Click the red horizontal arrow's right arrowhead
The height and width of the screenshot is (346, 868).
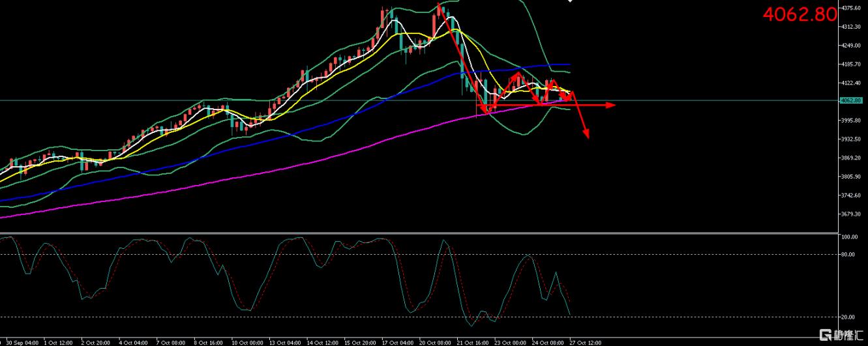[612, 104]
